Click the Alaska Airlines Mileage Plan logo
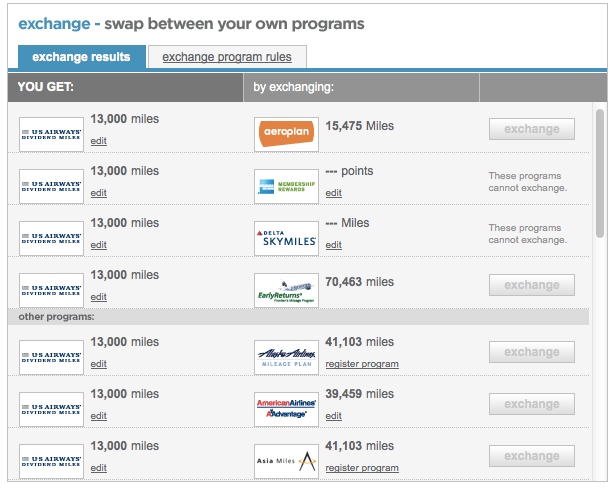This screenshot has height=489, width=613. click(x=286, y=357)
